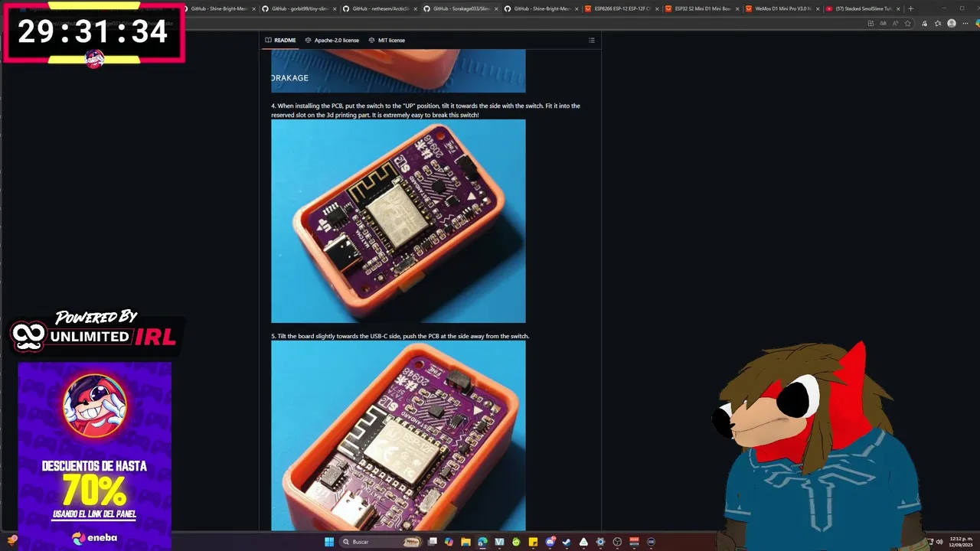Image resolution: width=980 pixels, height=551 pixels.
Task: Switch to the Apache-2.0 license tab
Action: (332, 40)
